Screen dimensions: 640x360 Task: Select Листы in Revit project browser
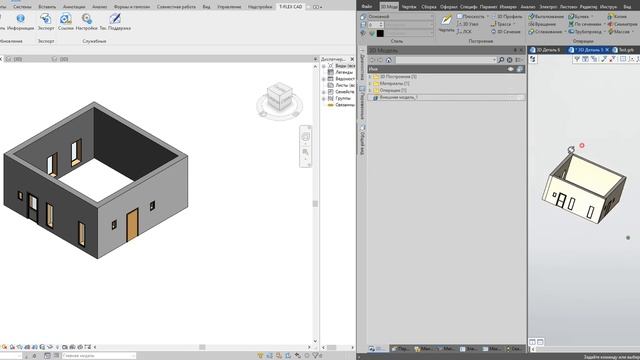point(345,85)
